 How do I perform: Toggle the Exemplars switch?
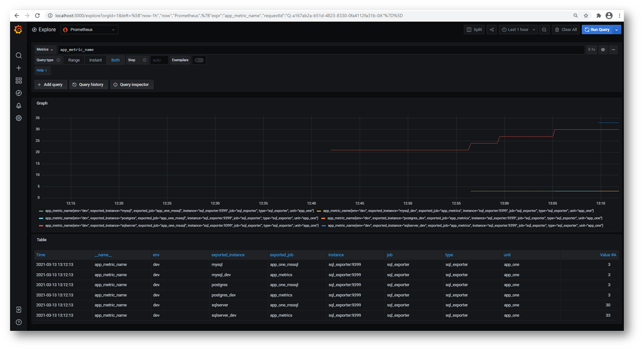[x=199, y=60]
